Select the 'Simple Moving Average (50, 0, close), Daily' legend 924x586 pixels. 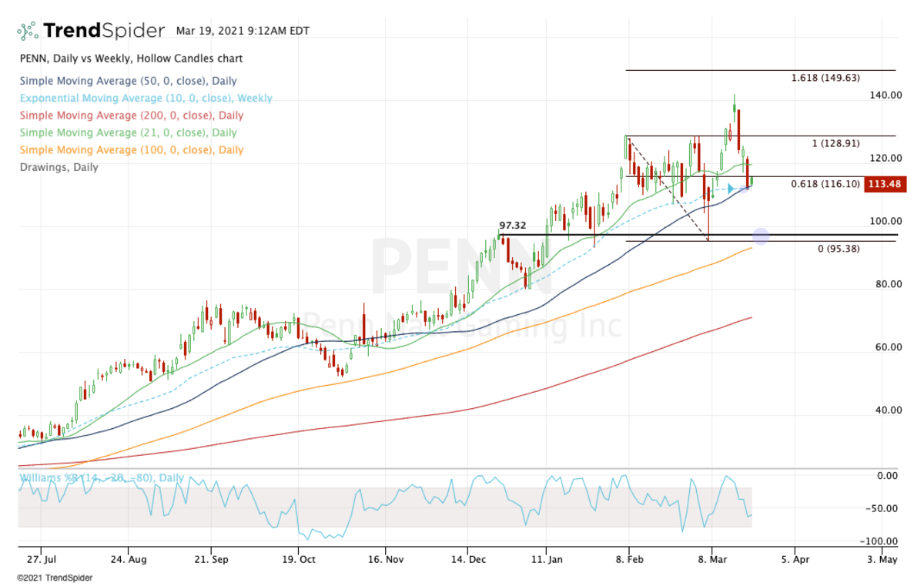click(x=129, y=81)
